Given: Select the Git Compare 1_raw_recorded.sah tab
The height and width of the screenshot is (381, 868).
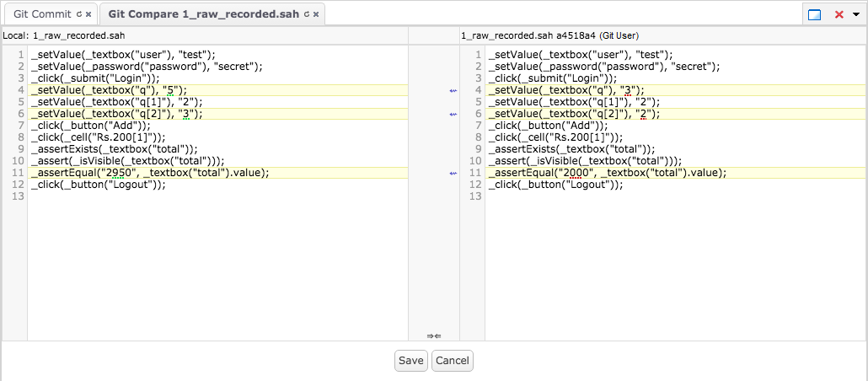Looking at the screenshot, I should point(203,14).
